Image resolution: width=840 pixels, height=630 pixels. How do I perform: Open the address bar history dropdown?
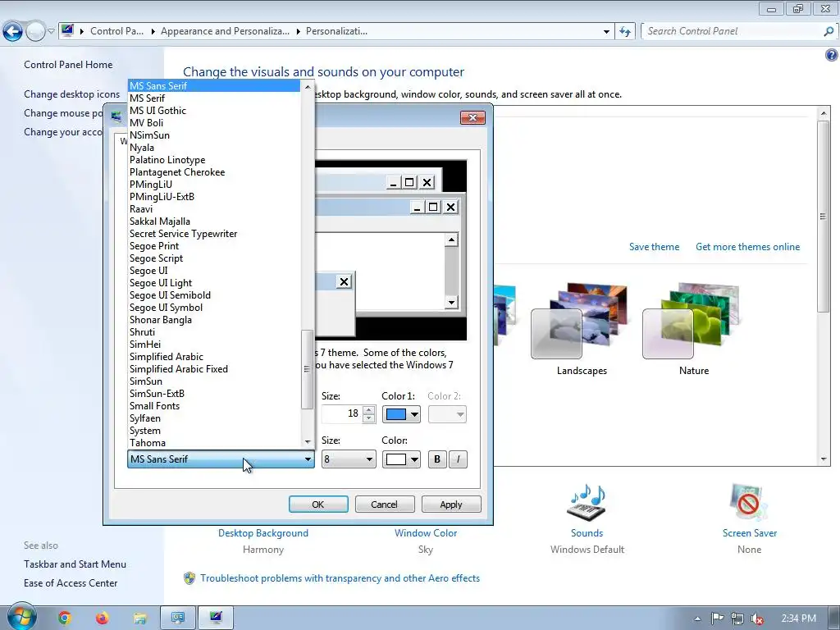tap(606, 32)
